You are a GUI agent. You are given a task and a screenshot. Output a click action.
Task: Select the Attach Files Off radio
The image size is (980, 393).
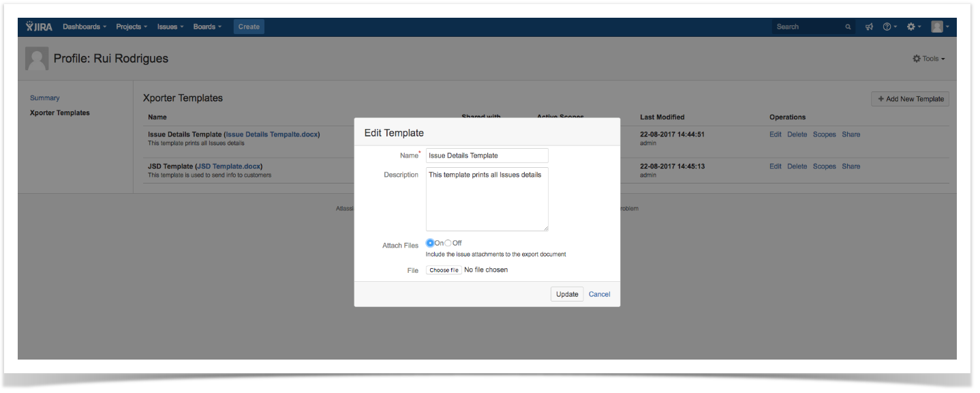(448, 243)
